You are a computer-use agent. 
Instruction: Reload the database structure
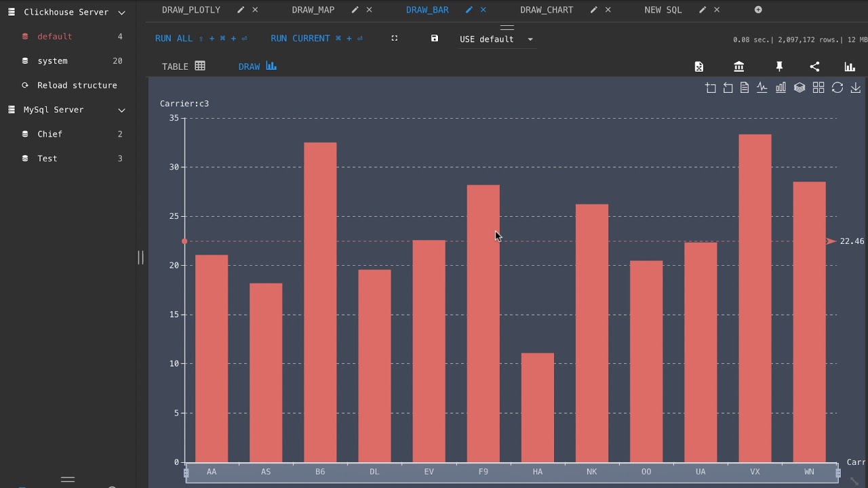69,85
